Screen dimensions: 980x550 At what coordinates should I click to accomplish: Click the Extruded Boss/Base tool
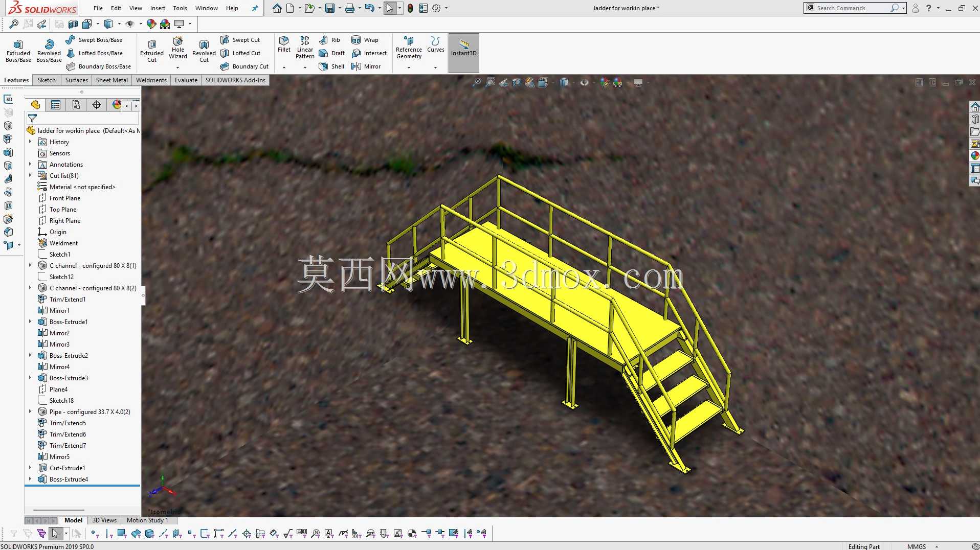tap(18, 51)
